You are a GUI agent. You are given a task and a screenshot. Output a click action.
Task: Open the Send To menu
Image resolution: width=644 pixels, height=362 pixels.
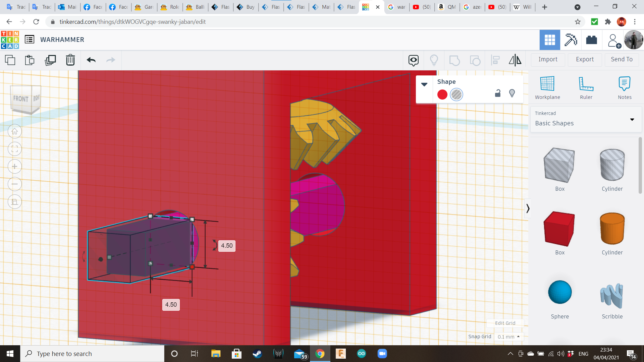coord(622,59)
